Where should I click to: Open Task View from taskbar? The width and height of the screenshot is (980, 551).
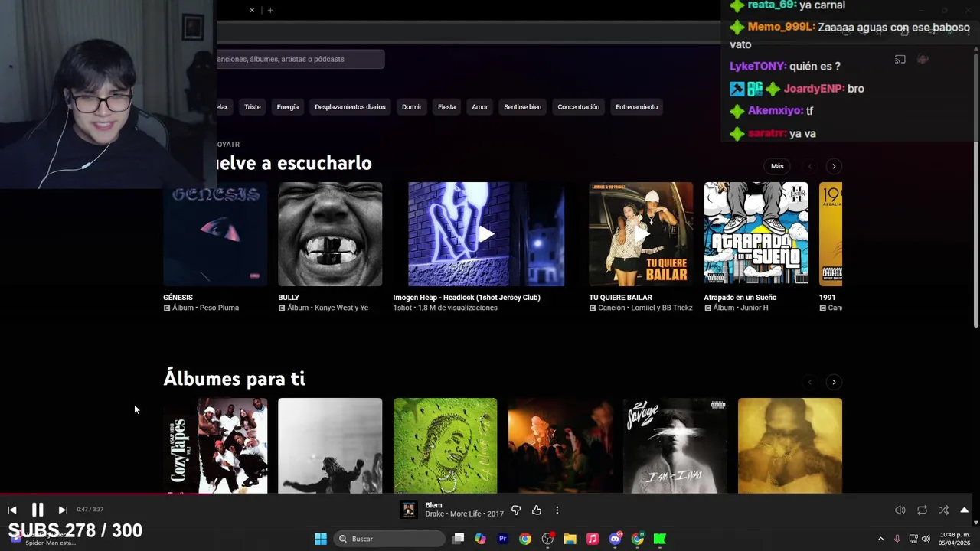click(458, 539)
